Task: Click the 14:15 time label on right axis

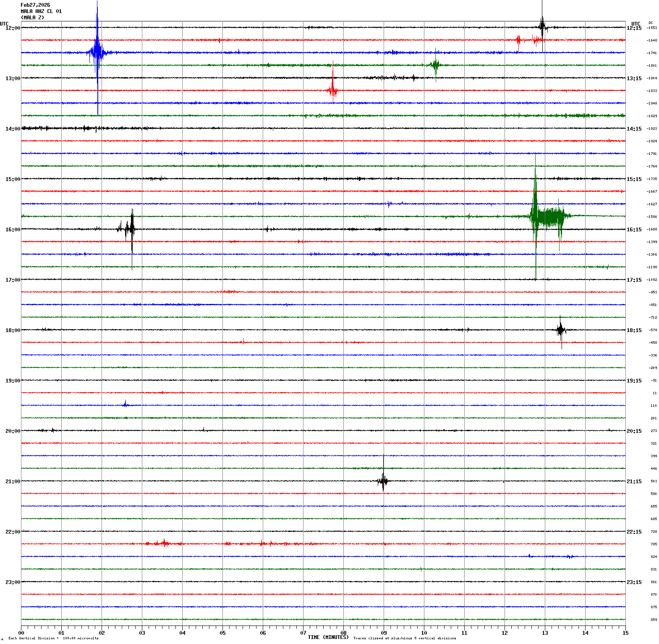Action: pyautogui.click(x=634, y=129)
